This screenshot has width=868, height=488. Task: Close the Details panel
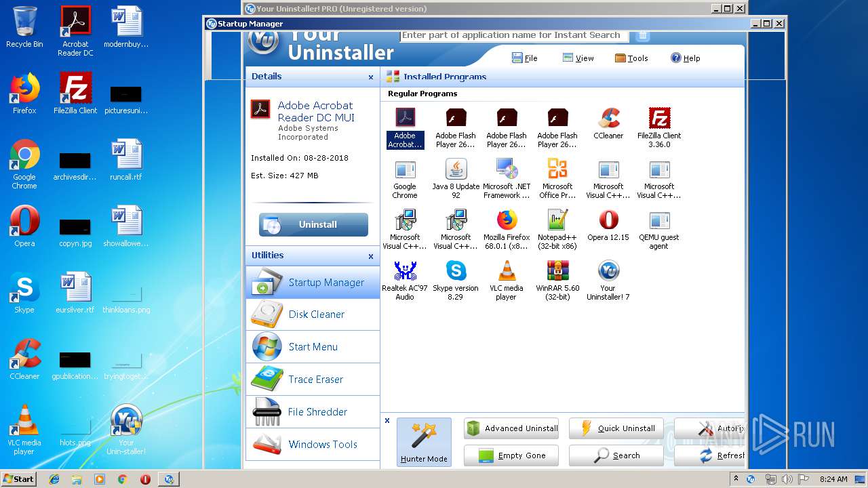pos(371,77)
